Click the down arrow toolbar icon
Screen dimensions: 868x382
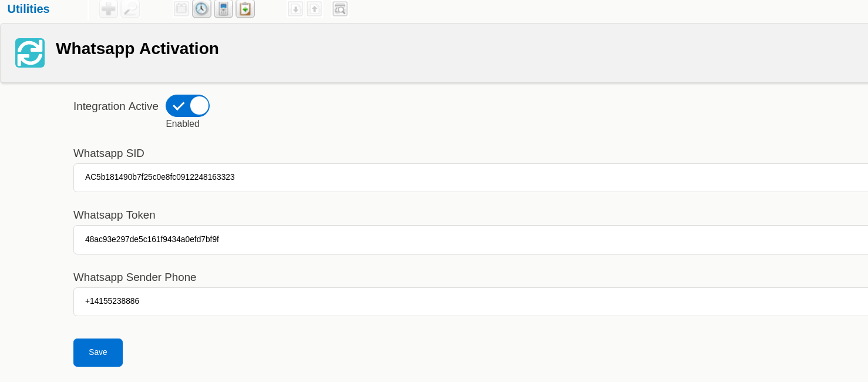295,9
